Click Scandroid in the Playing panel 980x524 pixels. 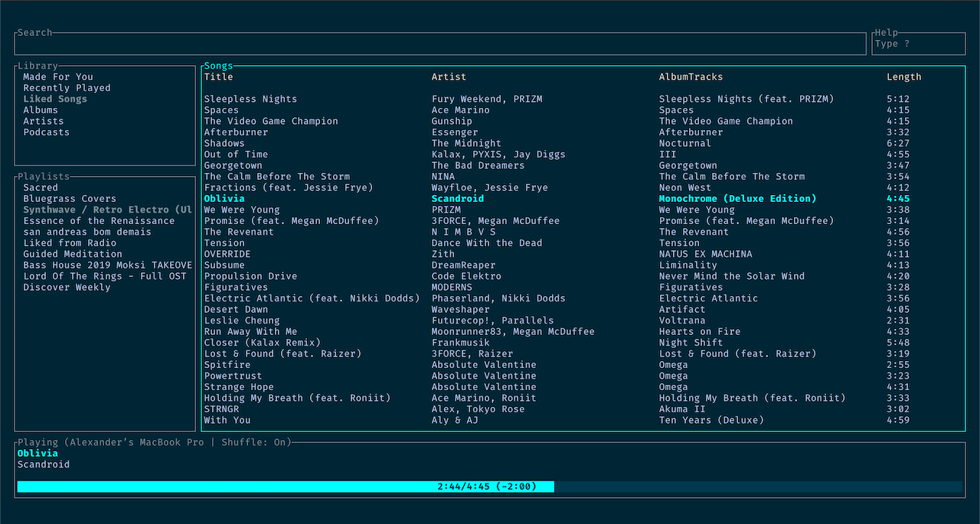44,464
